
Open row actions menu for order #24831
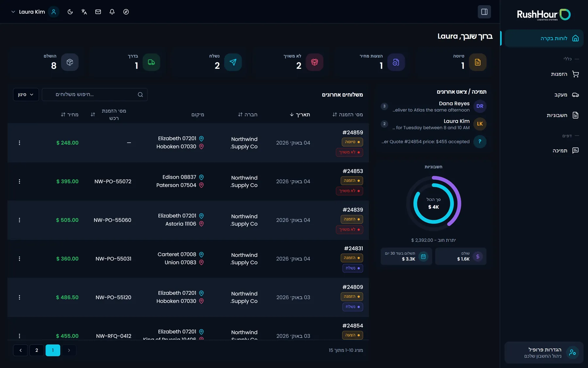[x=20, y=259]
